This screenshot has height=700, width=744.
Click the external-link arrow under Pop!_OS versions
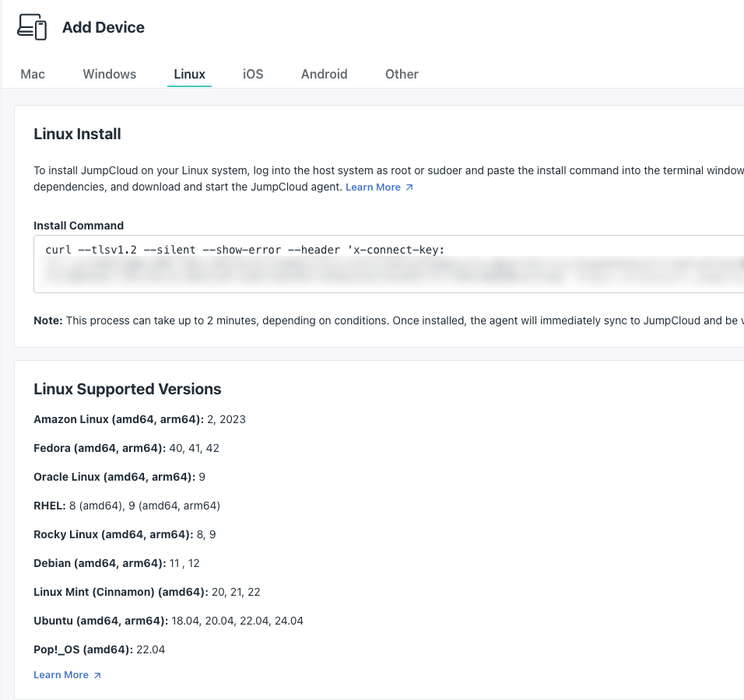[97, 675]
